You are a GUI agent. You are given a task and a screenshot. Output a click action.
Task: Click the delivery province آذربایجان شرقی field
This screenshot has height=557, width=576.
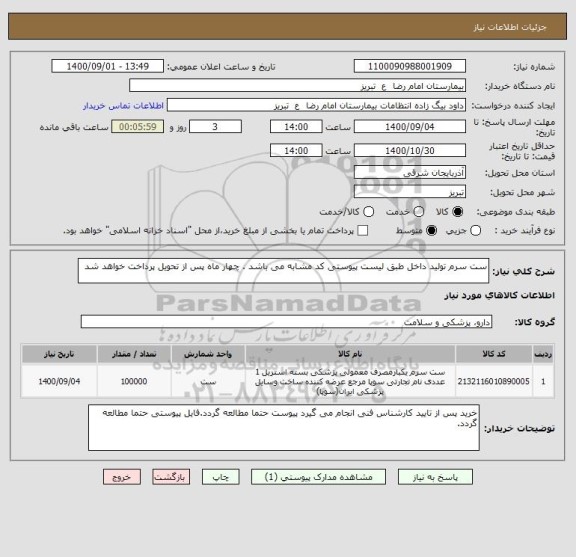[x=410, y=172]
